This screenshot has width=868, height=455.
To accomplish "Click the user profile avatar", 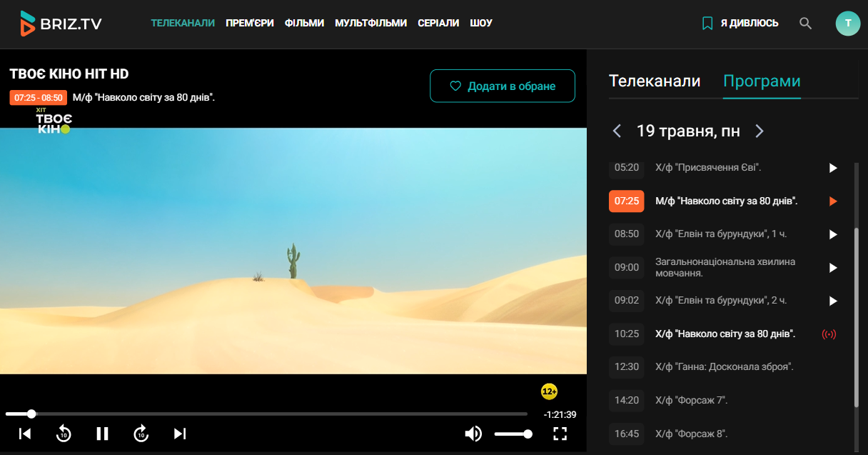I will tap(847, 24).
